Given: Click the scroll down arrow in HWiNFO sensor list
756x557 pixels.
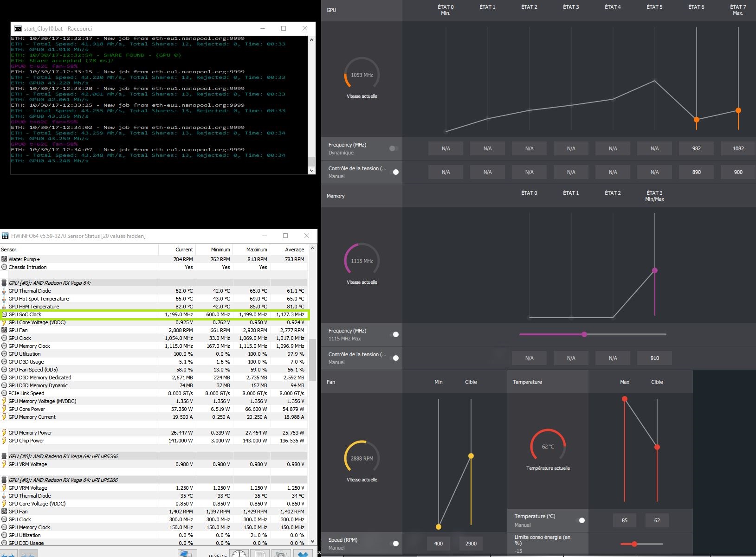Looking at the screenshot, I should point(312,541).
